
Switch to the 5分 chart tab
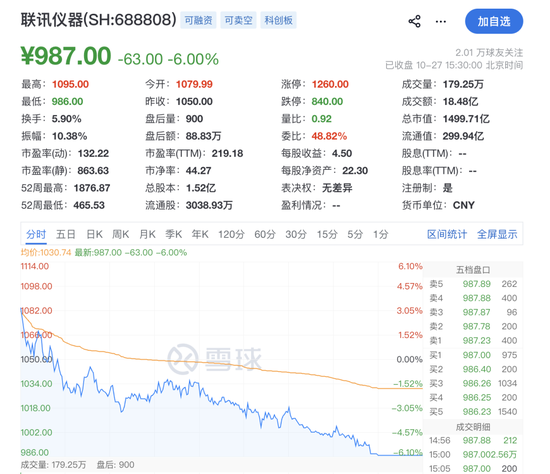355,234
